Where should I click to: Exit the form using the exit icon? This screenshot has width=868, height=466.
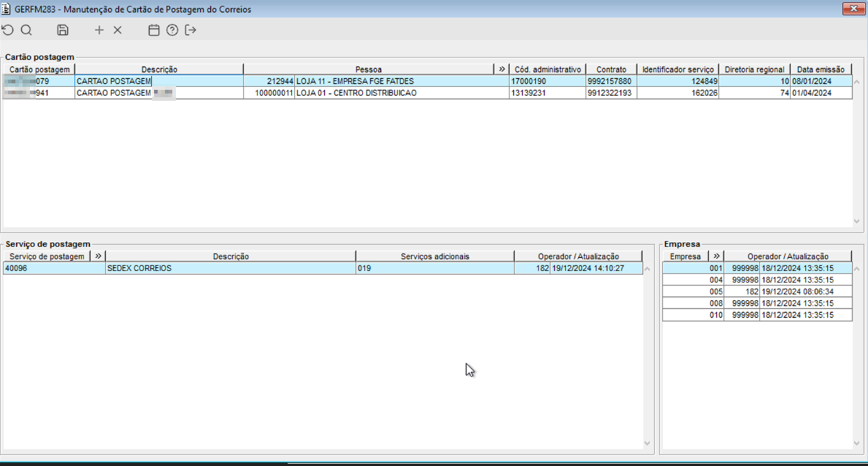click(191, 30)
